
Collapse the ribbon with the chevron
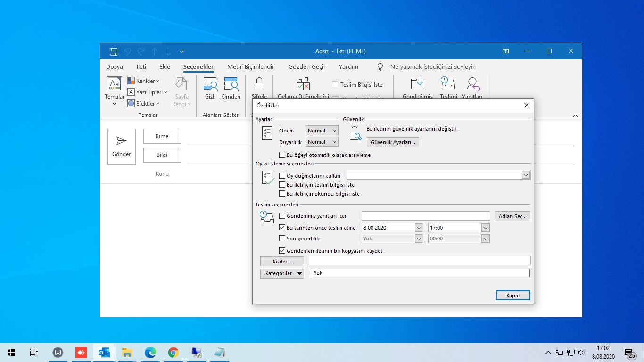[575, 115]
